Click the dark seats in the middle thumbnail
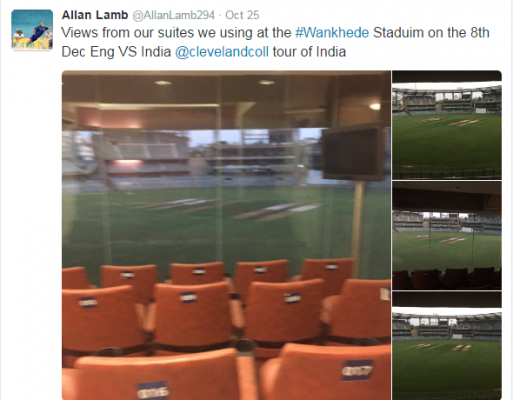 click(447, 278)
